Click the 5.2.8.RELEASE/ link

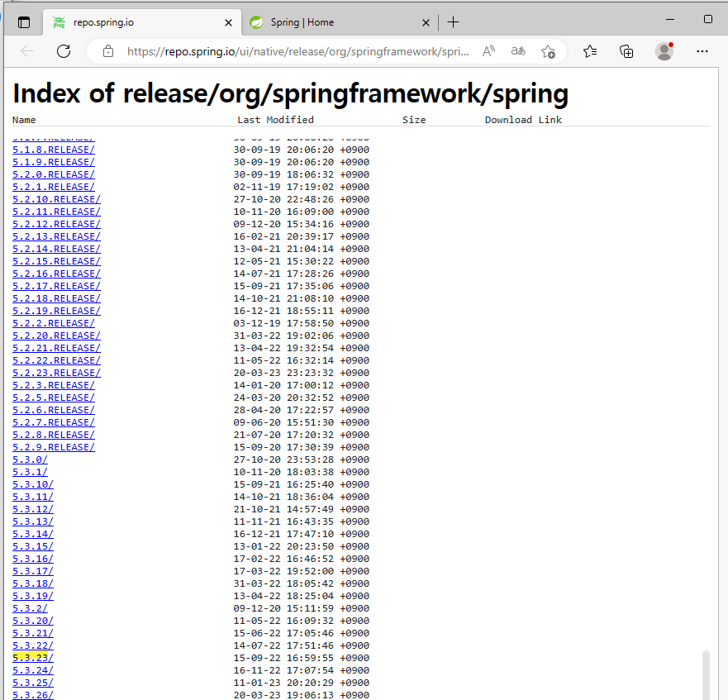pyautogui.click(x=54, y=435)
